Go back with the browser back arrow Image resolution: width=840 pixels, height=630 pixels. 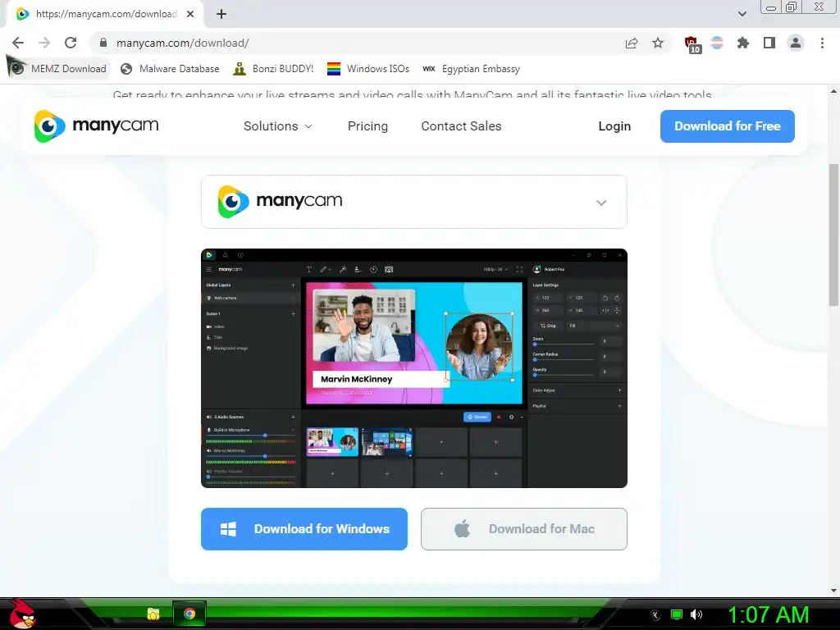[x=18, y=43]
